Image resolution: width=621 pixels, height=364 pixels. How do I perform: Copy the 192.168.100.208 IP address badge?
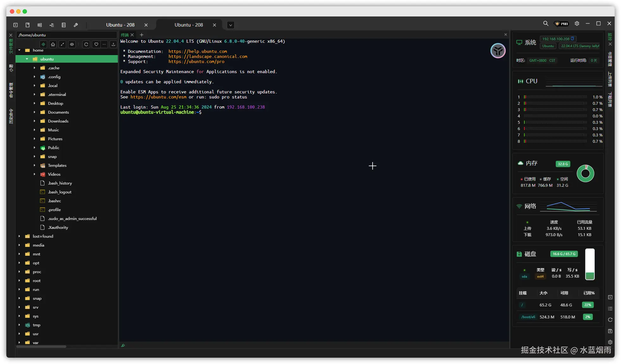pyautogui.click(x=572, y=39)
